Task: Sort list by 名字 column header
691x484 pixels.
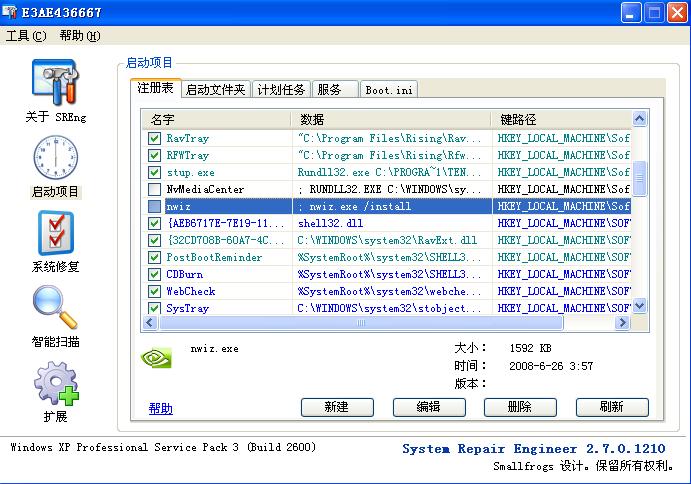Action: [x=216, y=119]
